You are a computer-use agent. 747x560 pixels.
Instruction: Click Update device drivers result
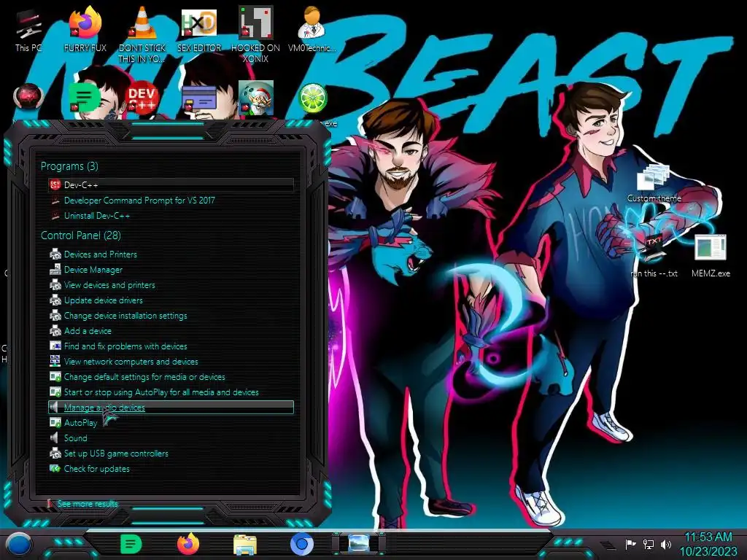tap(171, 300)
